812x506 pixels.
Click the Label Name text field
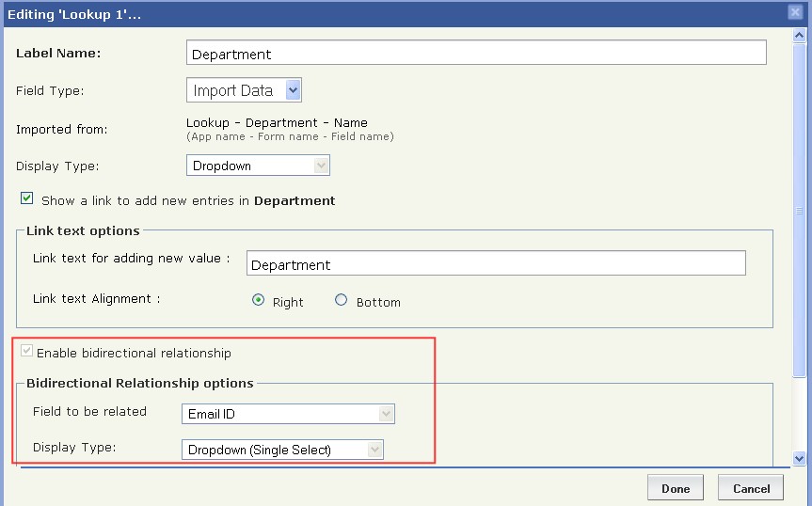(476, 54)
